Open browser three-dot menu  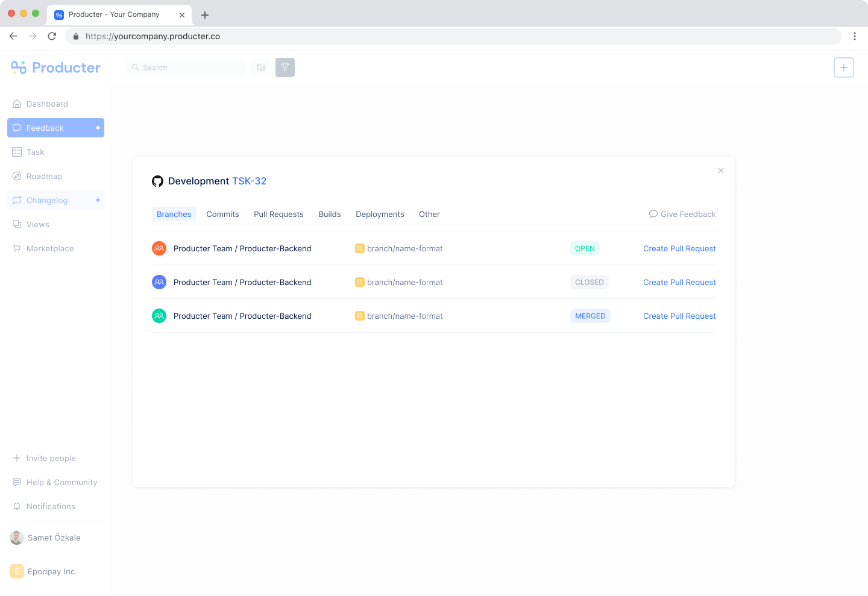coord(855,36)
